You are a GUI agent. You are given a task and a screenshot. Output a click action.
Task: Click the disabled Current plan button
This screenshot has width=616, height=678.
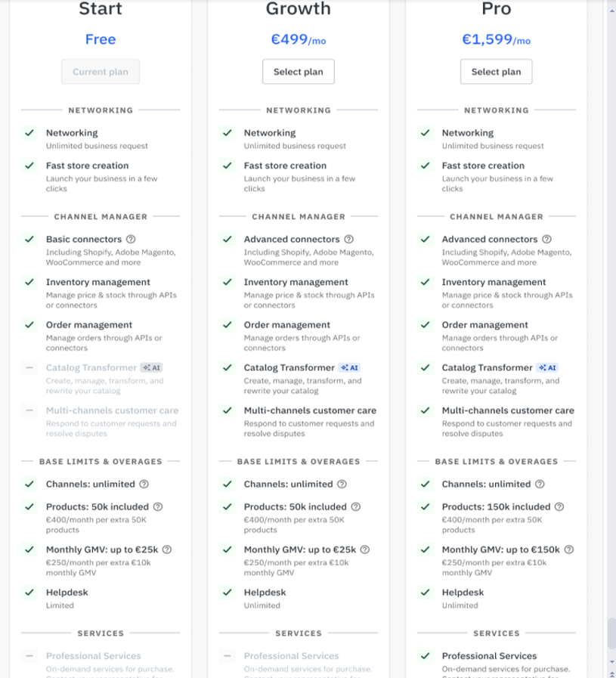click(101, 72)
